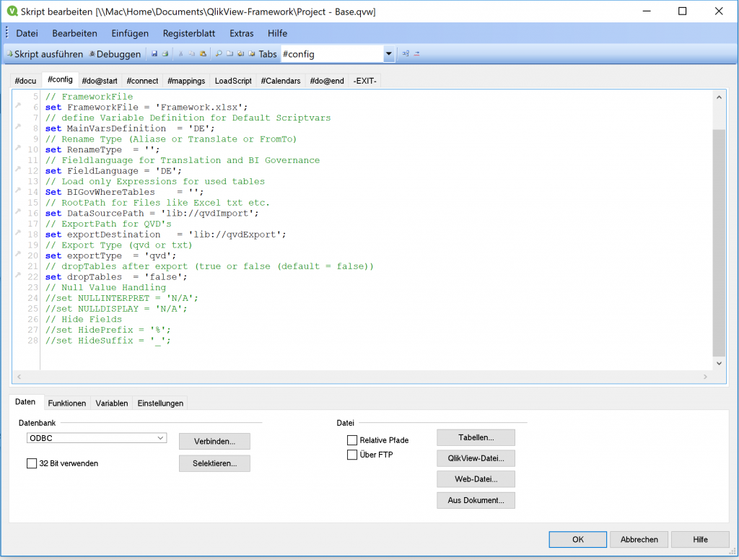Select the Paste toolbar icon
739x560 pixels.
coord(203,53)
